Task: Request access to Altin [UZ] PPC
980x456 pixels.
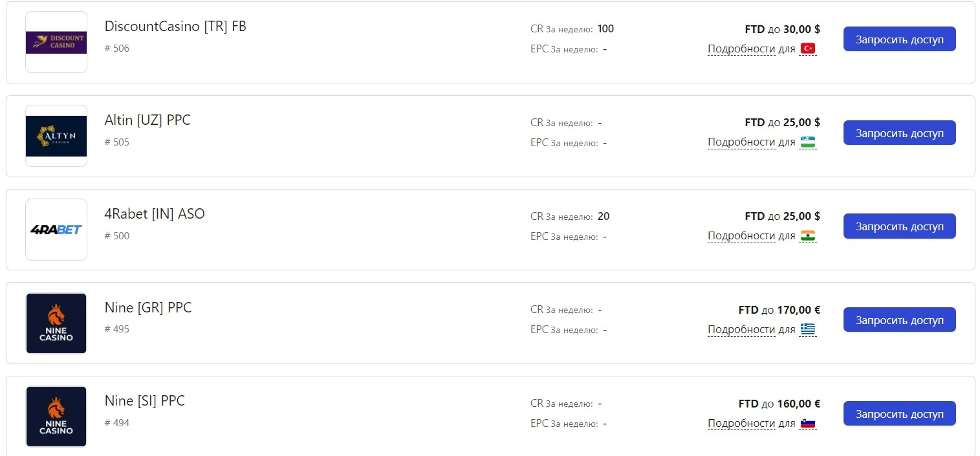Action: pyautogui.click(x=899, y=133)
